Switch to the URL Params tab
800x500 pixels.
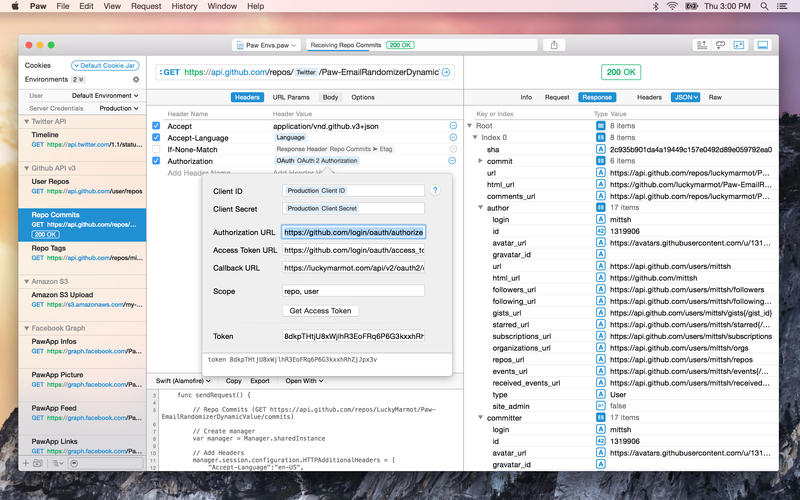coord(290,97)
